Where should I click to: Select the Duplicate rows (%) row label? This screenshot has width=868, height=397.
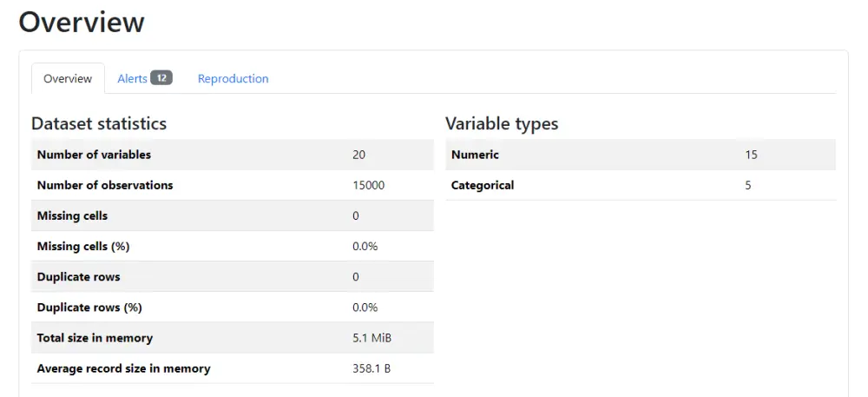[x=89, y=308]
